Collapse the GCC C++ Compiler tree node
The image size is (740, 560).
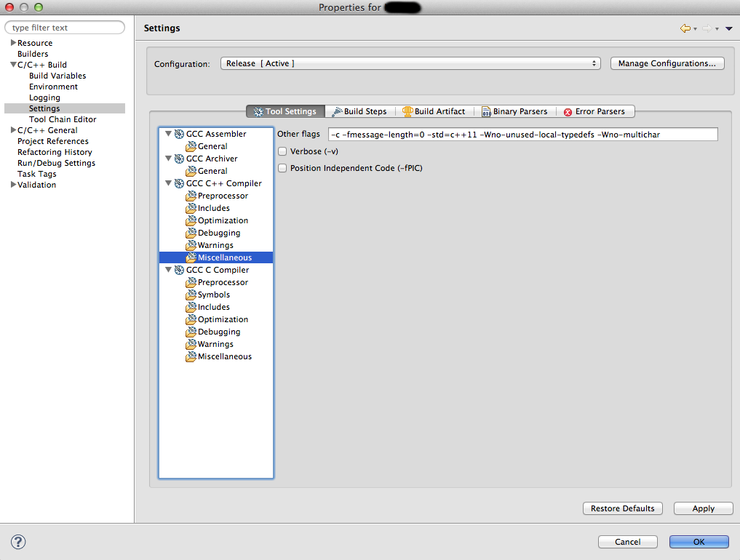coord(169,183)
